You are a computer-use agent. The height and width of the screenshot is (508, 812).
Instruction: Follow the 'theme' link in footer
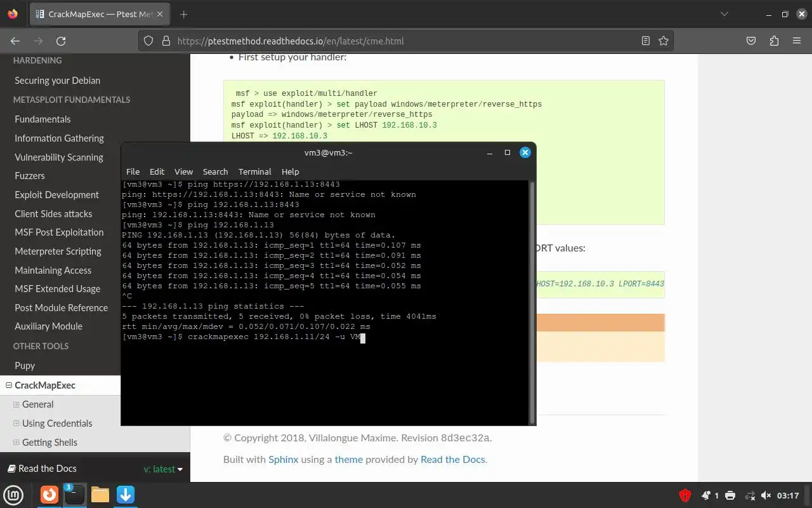pos(349,460)
